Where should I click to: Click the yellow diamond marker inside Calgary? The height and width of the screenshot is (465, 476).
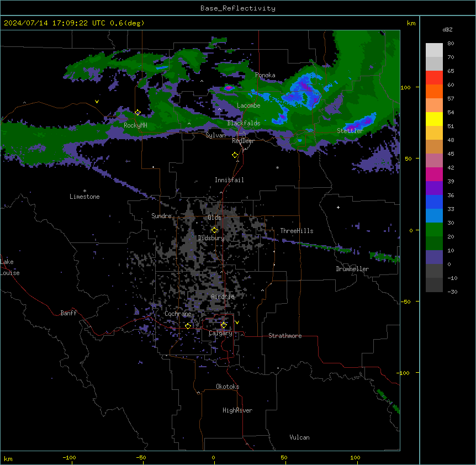tap(224, 325)
